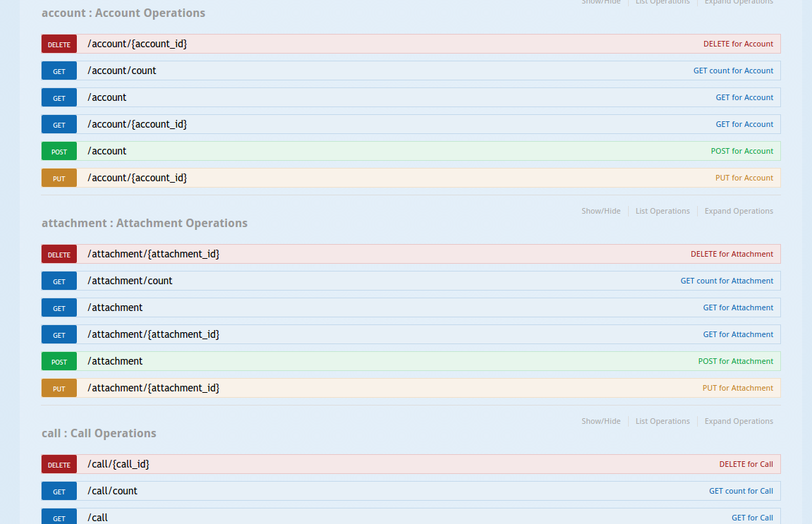Click the green POST badge for /account

pyautogui.click(x=59, y=152)
